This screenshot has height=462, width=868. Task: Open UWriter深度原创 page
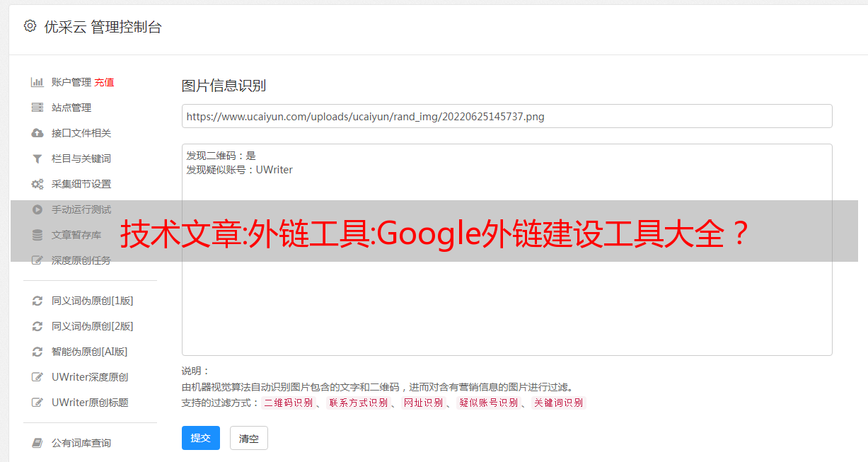[90, 377]
